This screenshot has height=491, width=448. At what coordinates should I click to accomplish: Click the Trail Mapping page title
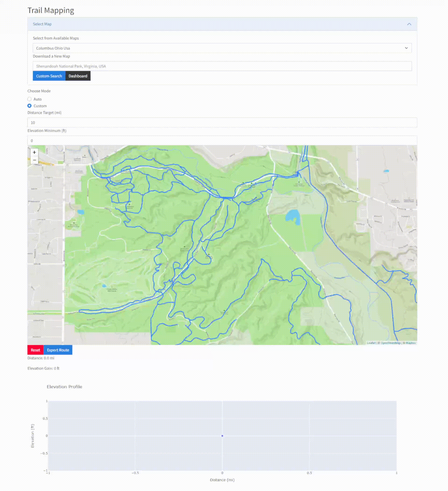[51, 10]
